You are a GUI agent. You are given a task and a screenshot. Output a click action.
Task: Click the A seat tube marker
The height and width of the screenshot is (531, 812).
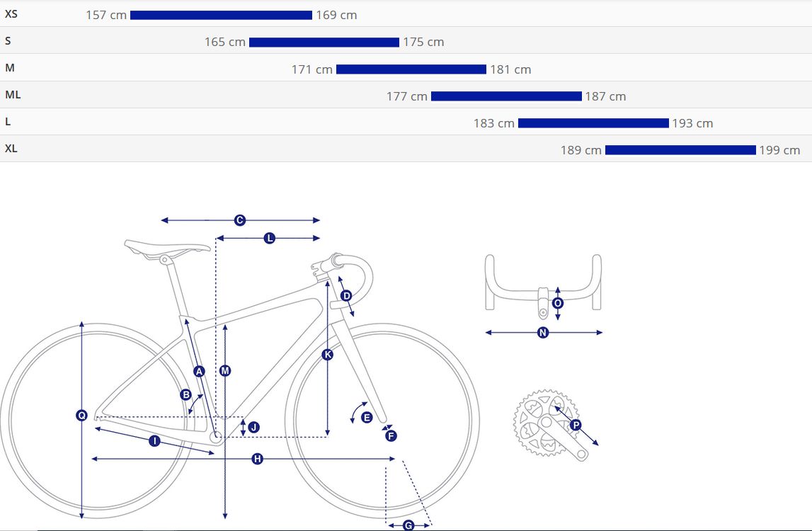(200, 371)
